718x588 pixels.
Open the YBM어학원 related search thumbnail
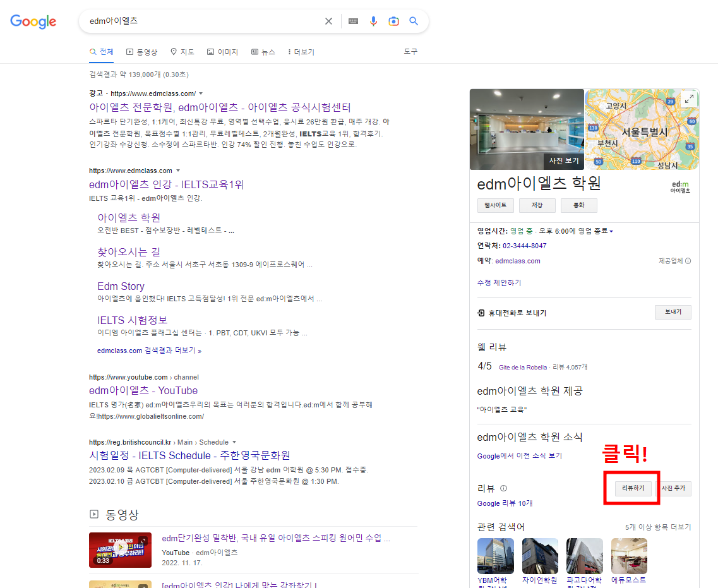coord(496,556)
